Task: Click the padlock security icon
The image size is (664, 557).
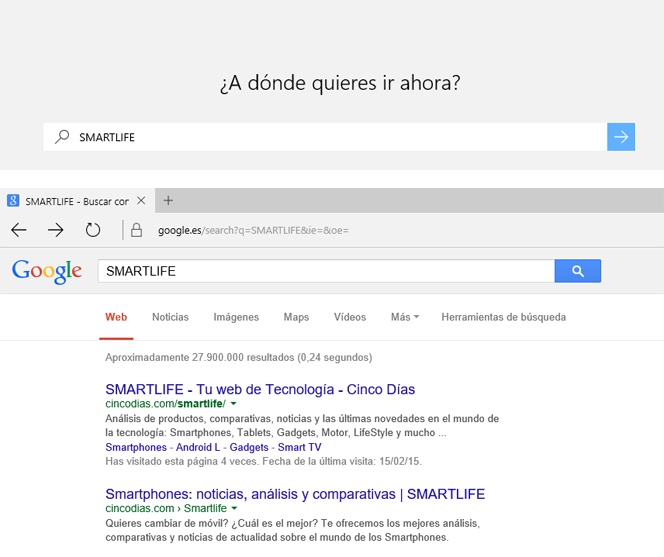Action: tap(136, 230)
